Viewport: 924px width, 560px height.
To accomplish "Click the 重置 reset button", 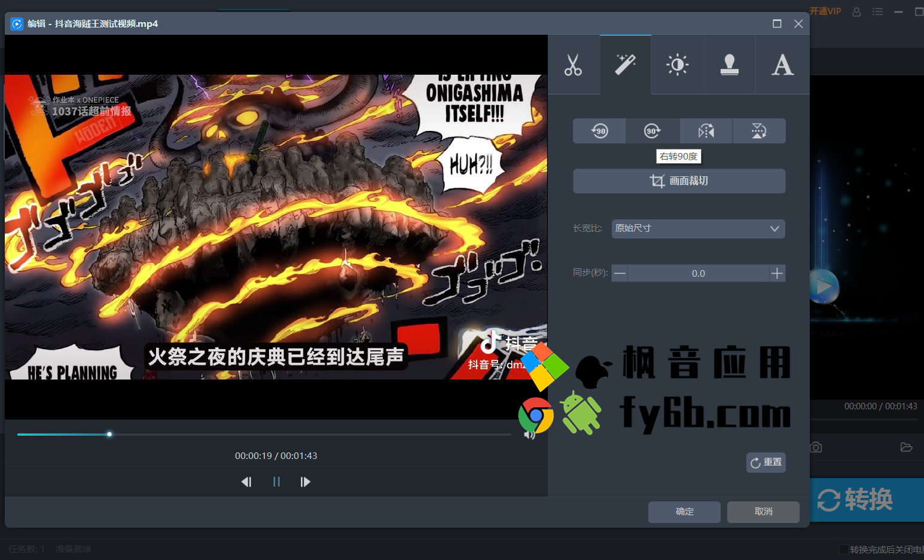I will [x=766, y=463].
